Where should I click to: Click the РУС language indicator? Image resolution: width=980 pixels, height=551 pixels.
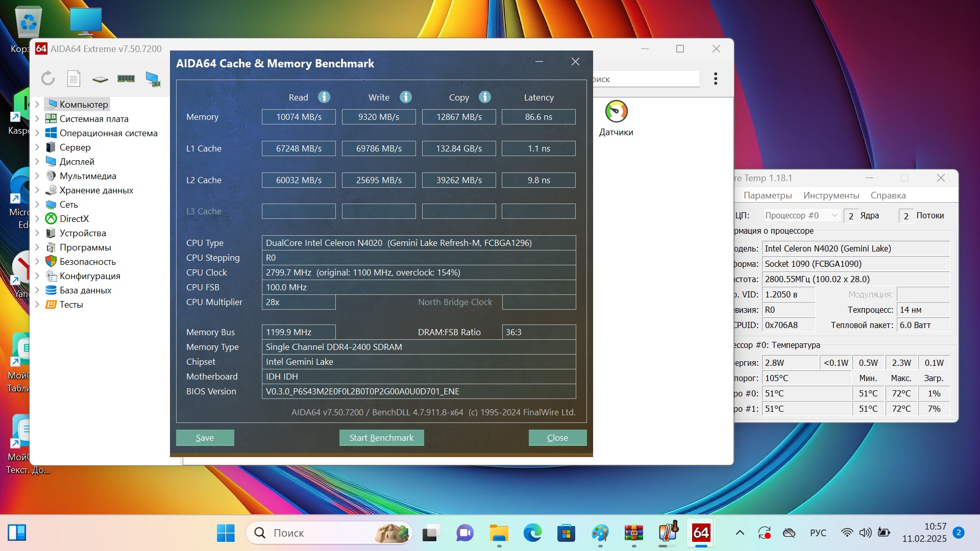[x=818, y=533]
